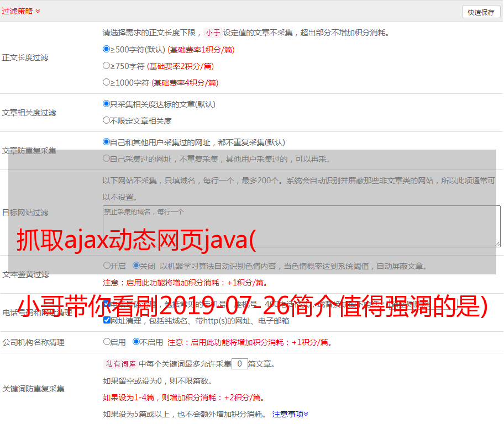This screenshot has width=504, height=424.
Task: Click the 关键词防重复采集 row label
Action: pos(33,389)
